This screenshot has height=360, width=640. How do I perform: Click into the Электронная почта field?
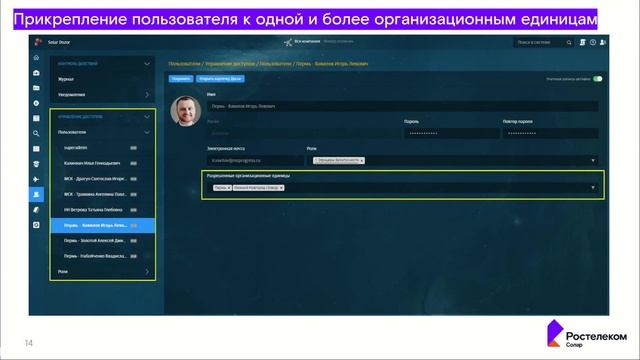point(256,161)
